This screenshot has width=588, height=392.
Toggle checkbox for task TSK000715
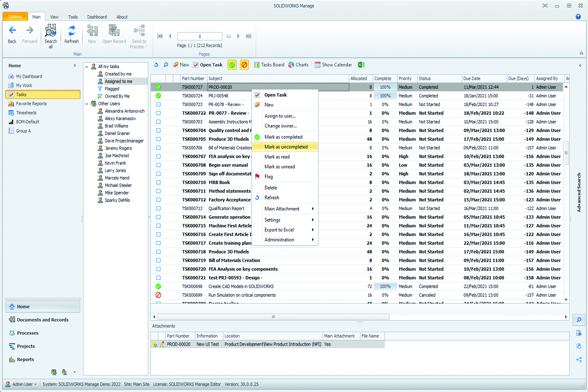158,226
